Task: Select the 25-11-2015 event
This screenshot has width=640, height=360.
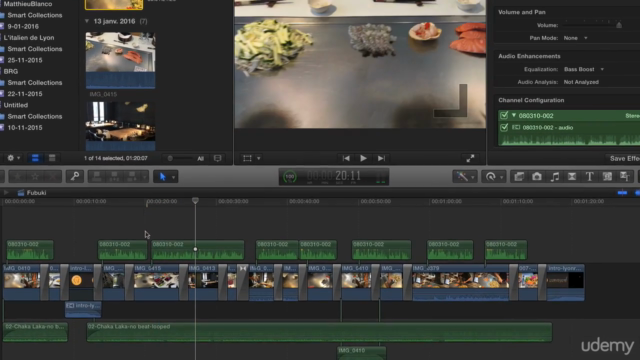Action: [24, 60]
